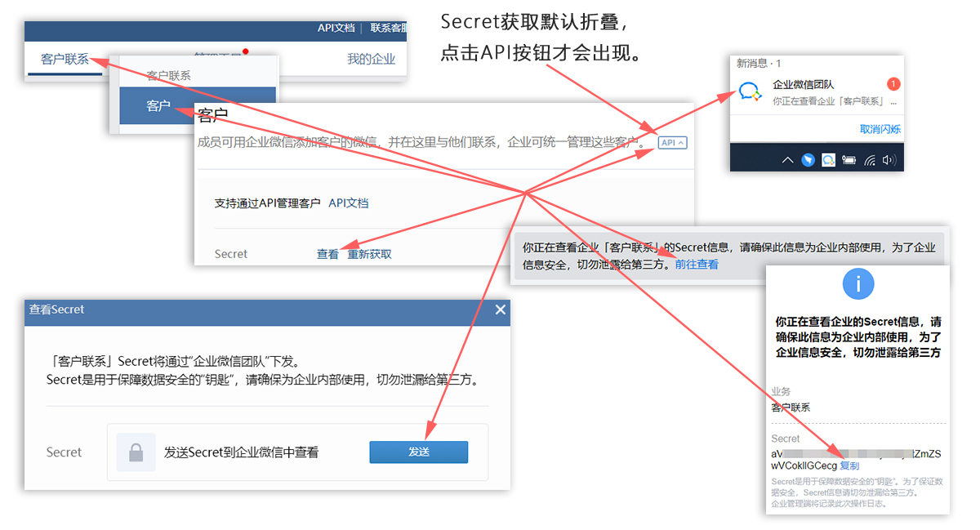The image size is (980, 530).
Task: Open the 客户联系 top navigation tab
Action: click(65, 60)
